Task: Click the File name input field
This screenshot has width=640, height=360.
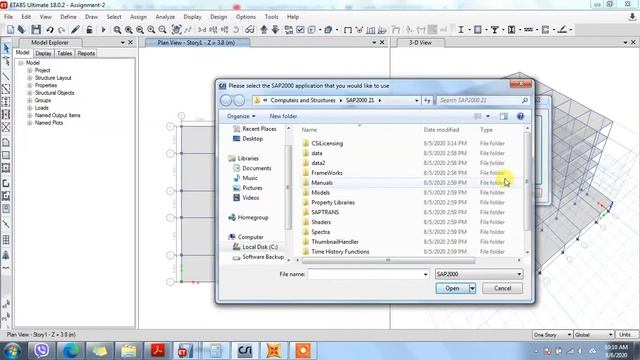Action: (x=368, y=274)
